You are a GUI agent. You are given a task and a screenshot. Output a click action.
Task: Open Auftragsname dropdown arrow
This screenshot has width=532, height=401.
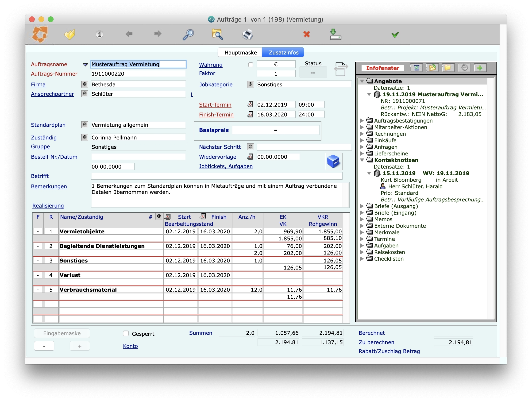tap(85, 65)
